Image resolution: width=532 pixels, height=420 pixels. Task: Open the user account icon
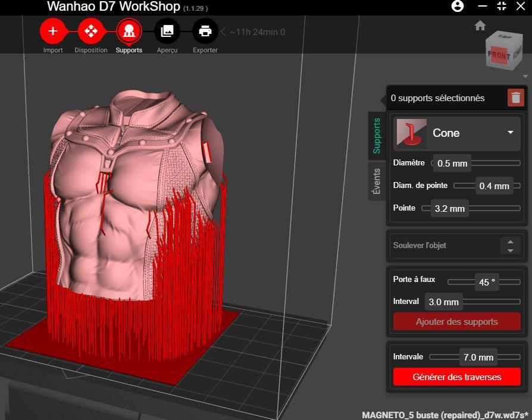458,6
